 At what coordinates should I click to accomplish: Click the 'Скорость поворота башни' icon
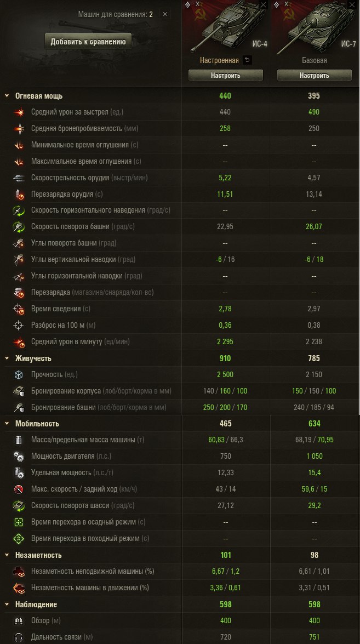tap(19, 227)
